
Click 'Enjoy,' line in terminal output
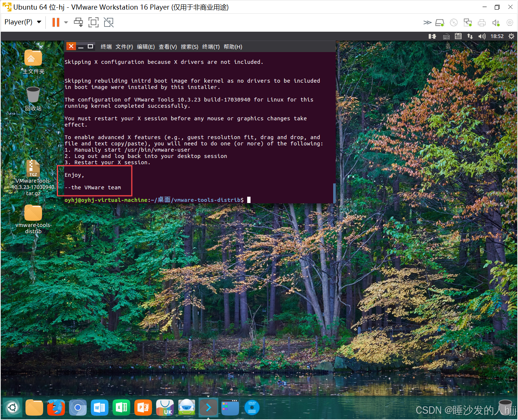pyautogui.click(x=75, y=175)
